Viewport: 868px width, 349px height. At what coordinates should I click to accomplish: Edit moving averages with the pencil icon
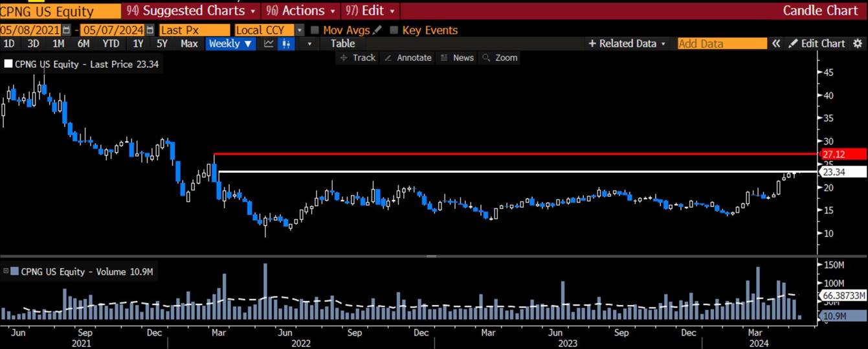tap(377, 30)
